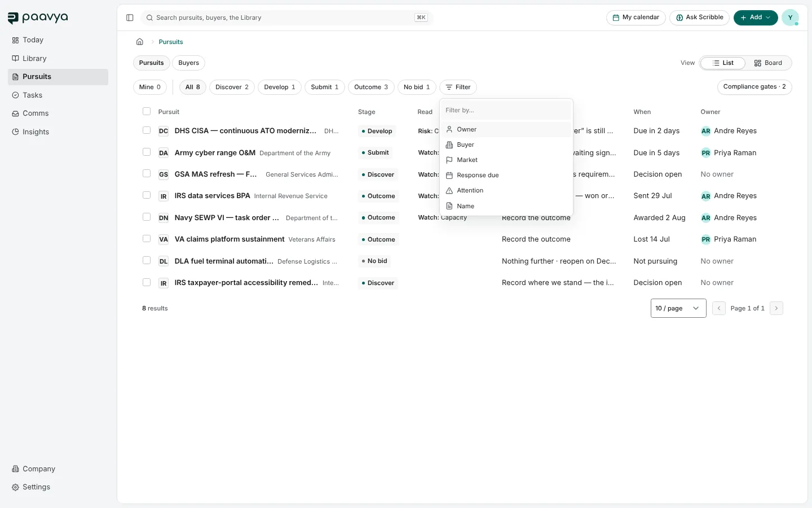
Task: Open DHS CISA continuous ATO pursuit
Action: coord(245,131)
